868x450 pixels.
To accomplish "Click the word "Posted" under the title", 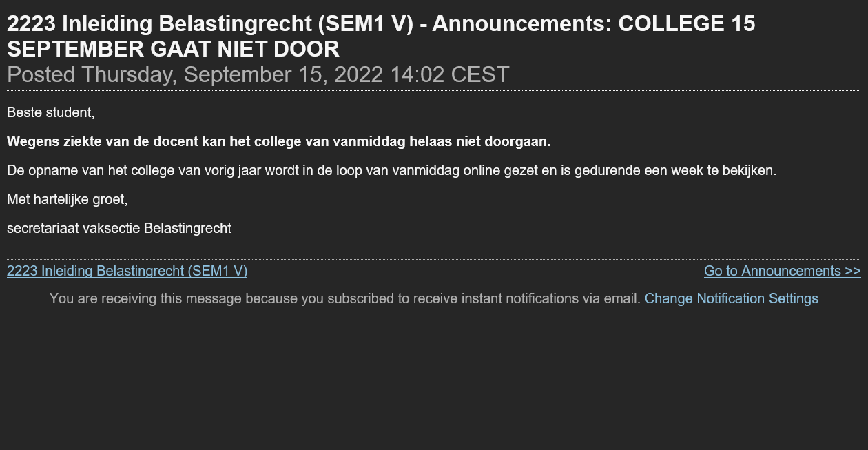I will (x=41, y=74).
